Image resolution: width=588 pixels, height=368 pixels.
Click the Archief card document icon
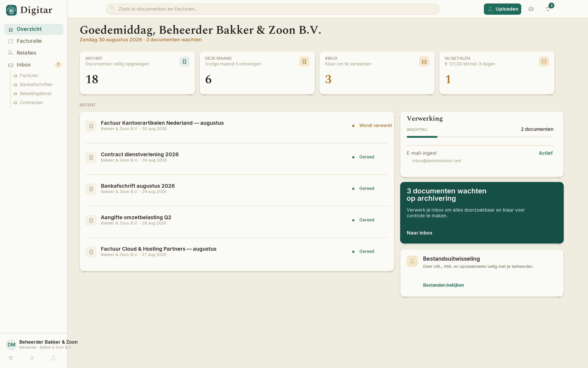(184, 61)
